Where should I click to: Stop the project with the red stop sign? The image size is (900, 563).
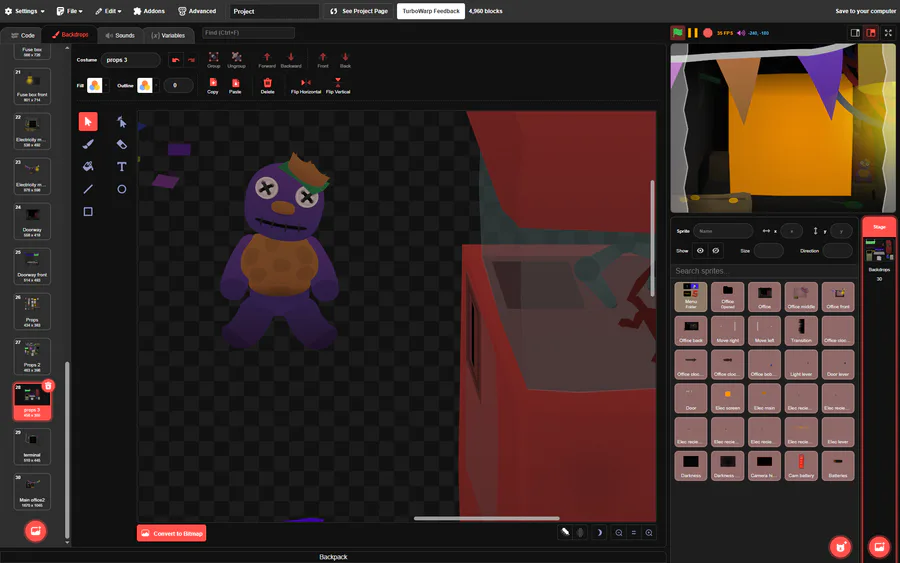[x=708, y=33]
